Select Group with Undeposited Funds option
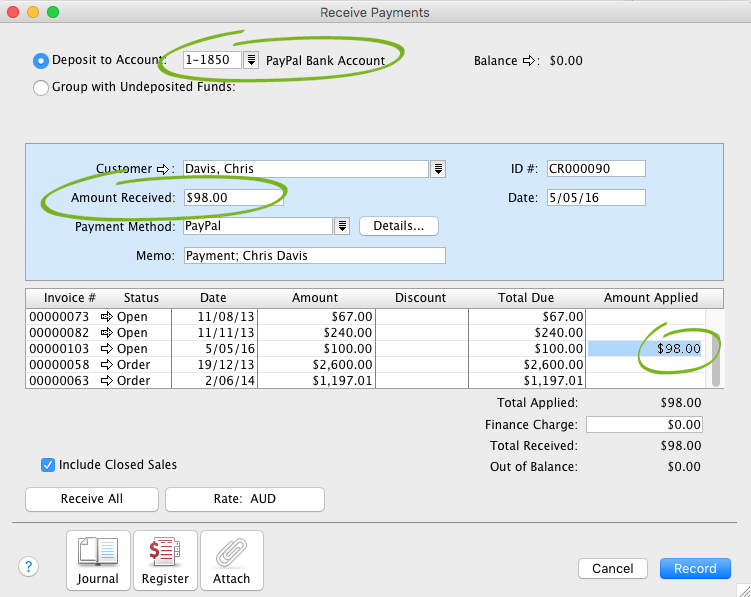 pos(41,87)
